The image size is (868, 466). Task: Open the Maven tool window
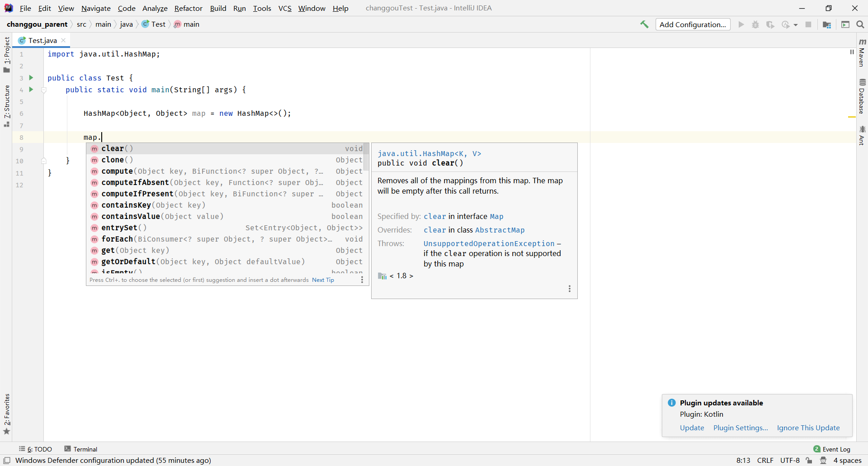coord(862,52)
